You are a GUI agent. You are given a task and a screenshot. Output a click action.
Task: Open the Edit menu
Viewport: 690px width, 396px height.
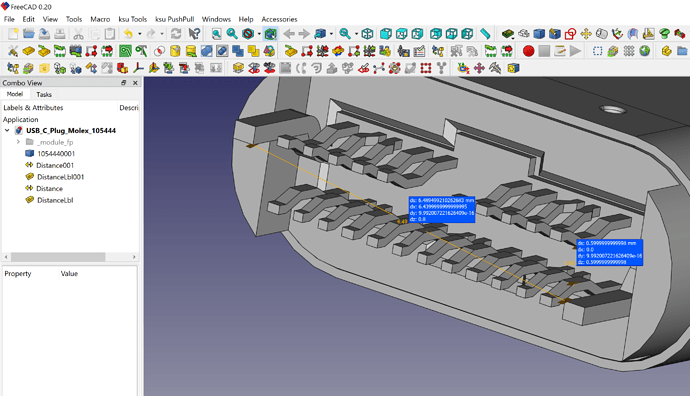[29, 19]
